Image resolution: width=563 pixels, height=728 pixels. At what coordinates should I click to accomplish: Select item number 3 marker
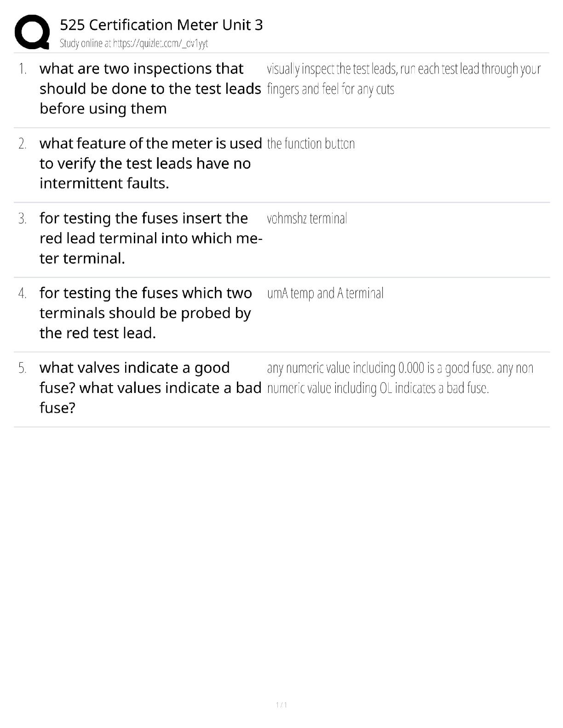tap(23, 219)
